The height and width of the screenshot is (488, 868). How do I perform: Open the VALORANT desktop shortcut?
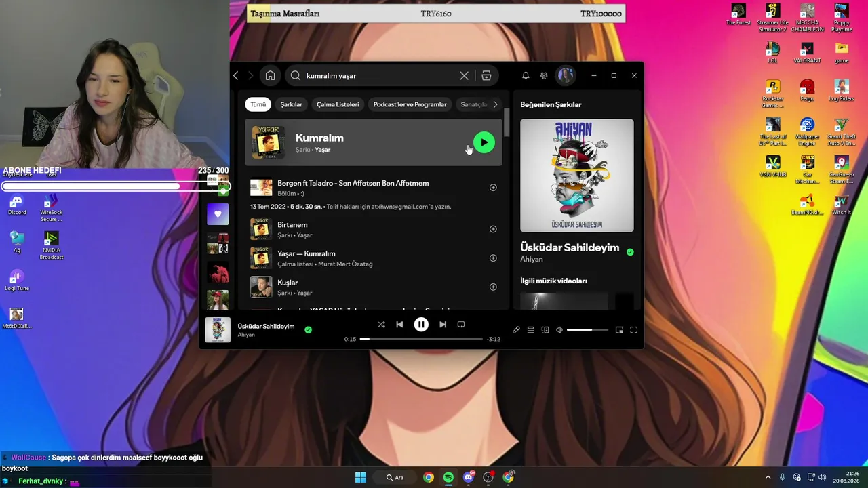point(807,53)
